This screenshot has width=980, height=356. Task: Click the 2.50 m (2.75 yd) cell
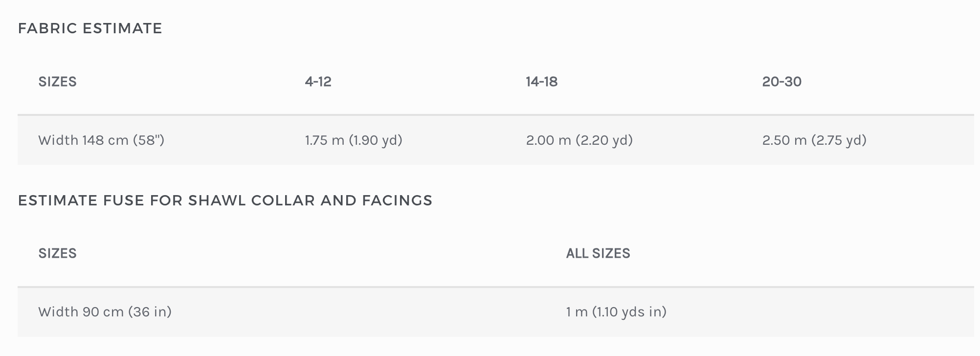[x=814, y=140]
